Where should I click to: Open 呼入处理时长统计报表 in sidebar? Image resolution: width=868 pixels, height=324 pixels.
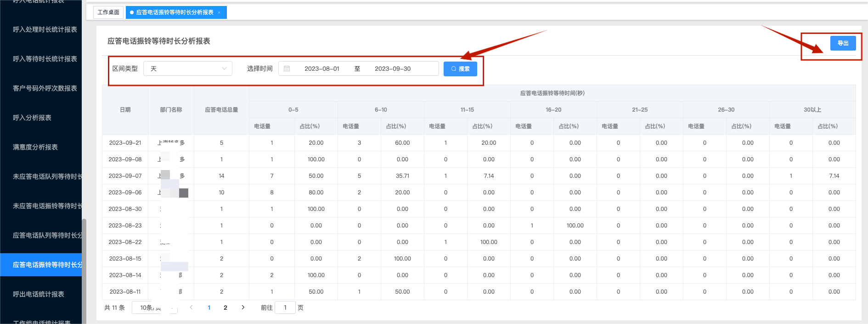(45, 29)
